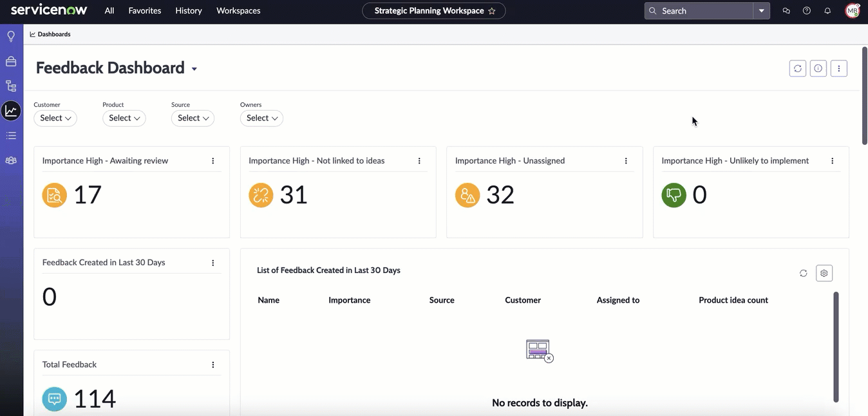Open the feedback list settings gear
The image size is (868, 416).
pos(824,273)
